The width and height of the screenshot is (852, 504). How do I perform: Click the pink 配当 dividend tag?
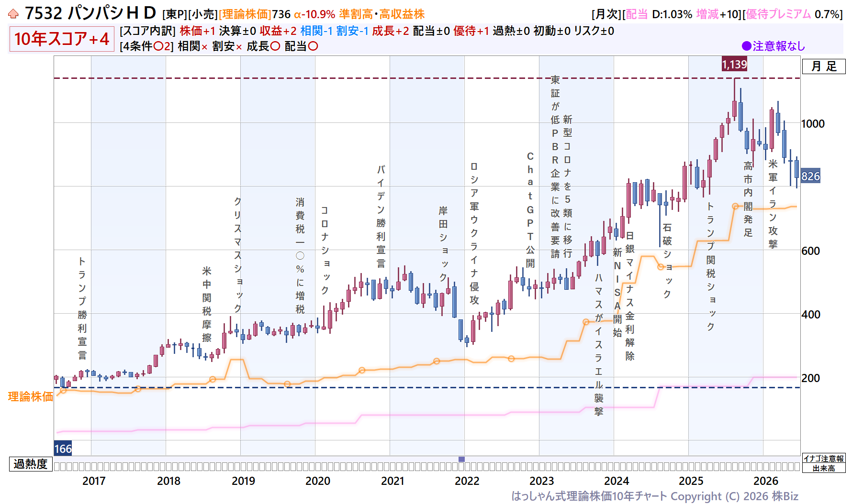(x=637, y=14)
